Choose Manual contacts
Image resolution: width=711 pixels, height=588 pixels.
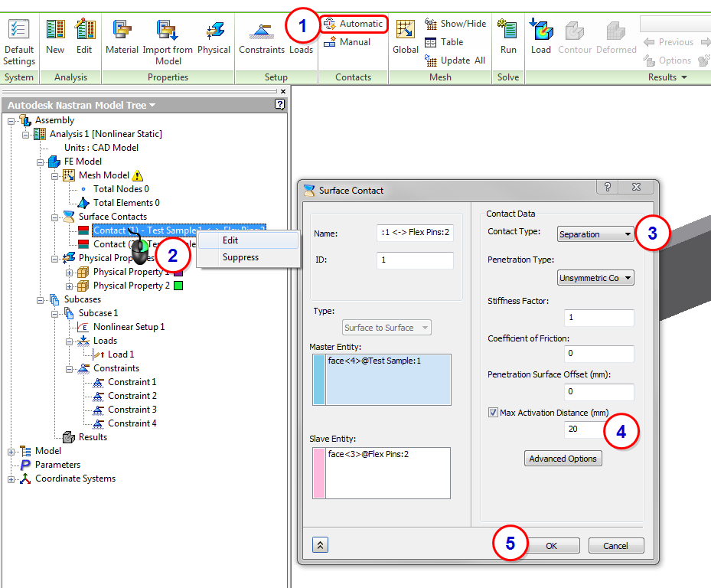347,42
